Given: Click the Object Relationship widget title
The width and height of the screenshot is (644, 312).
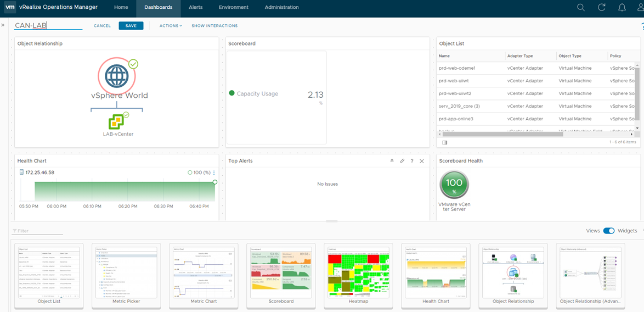Looking at the screenshot, I should click(x=40, y=43).
